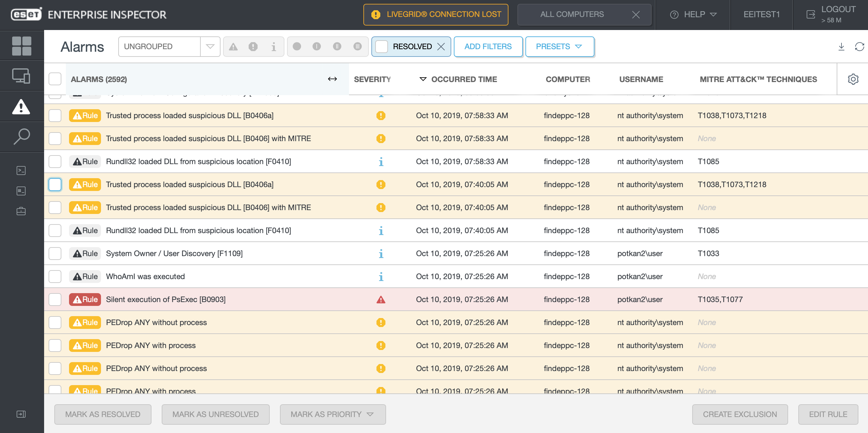Filter by threat severity triangle icon
Screen dimensions: 868x433
pyautogui.click(x=233, y=47)
